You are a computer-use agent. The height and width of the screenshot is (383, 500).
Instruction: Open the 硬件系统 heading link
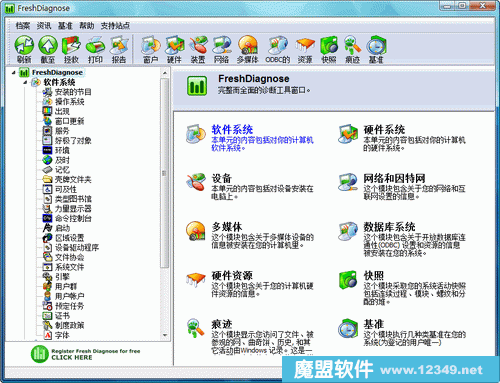[x=384, y=129]
